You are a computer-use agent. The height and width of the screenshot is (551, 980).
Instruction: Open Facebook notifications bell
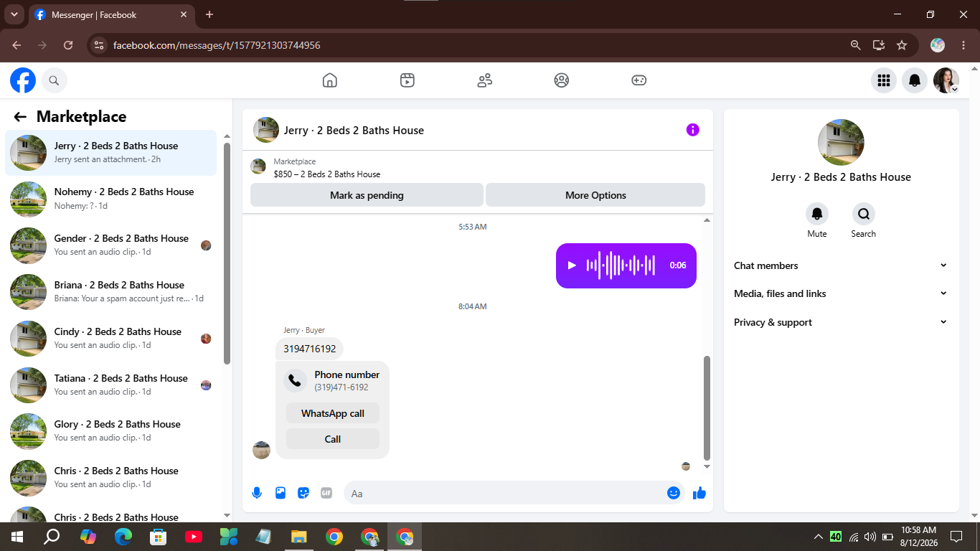click(915, 80)
